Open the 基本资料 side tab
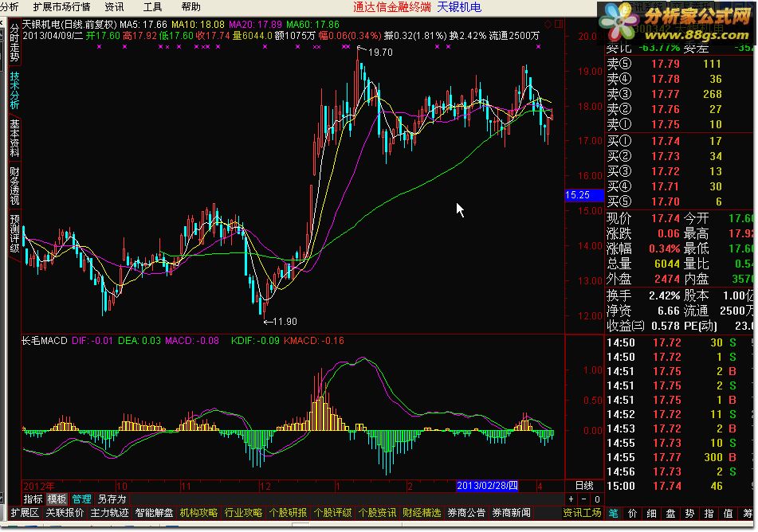 pos(14,138)
